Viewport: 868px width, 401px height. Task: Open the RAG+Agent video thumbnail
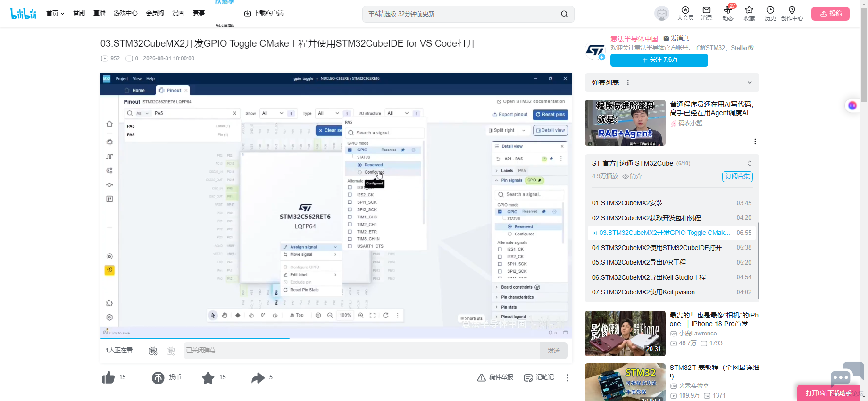(625, 123)
